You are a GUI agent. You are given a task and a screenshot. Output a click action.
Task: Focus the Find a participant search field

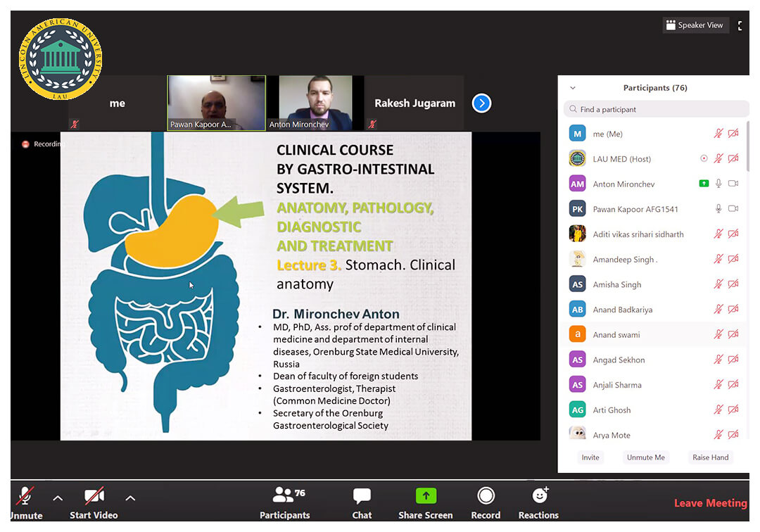coord(656,109)
